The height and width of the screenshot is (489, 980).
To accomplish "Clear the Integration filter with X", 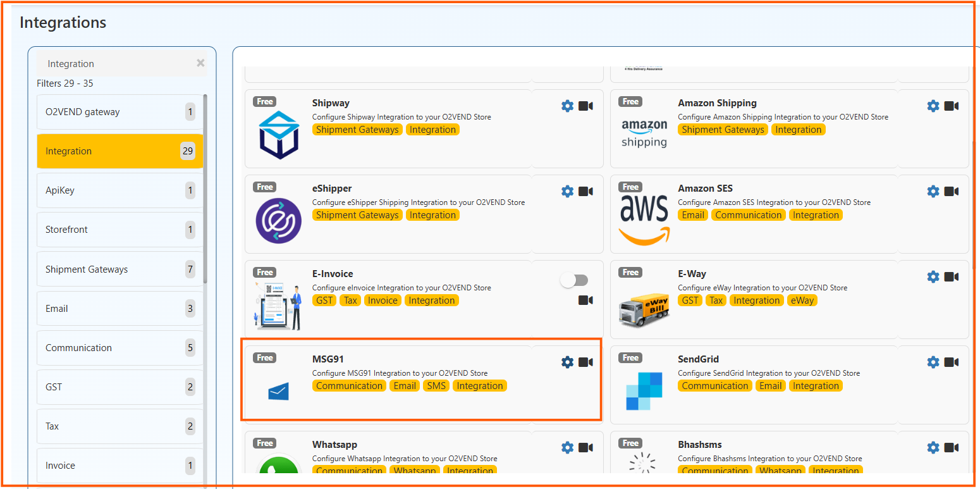I will click(200, 63).
